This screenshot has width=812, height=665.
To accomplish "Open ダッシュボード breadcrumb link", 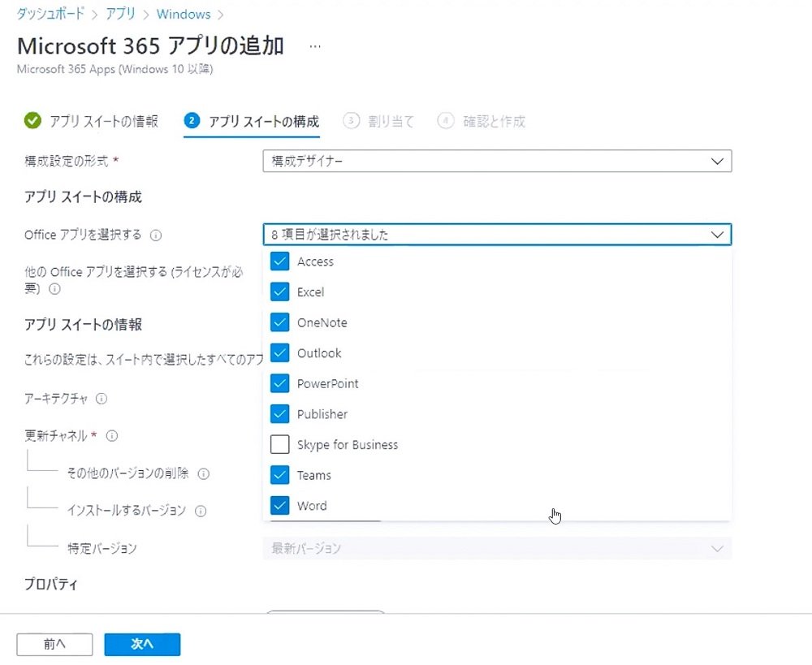I will point(50,14).
